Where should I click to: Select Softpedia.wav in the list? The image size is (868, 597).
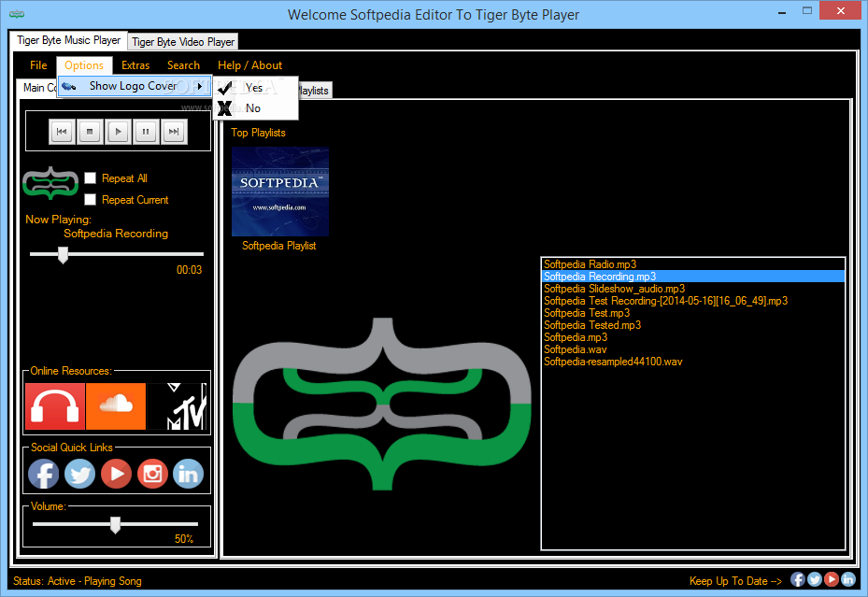693,349
